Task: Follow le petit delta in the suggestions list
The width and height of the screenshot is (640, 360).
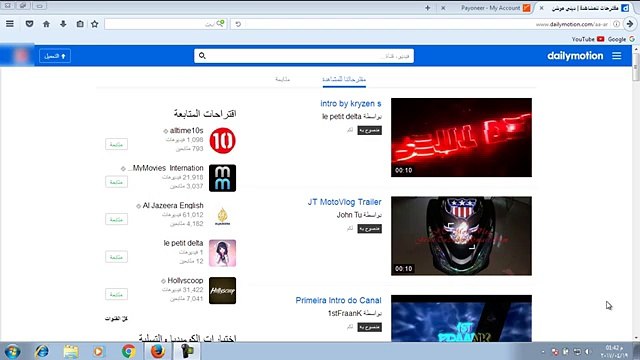Action: point(116,257)
